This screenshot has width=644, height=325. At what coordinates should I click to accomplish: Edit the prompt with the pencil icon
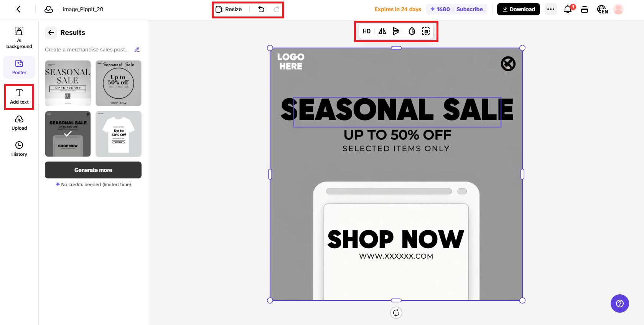137,49
